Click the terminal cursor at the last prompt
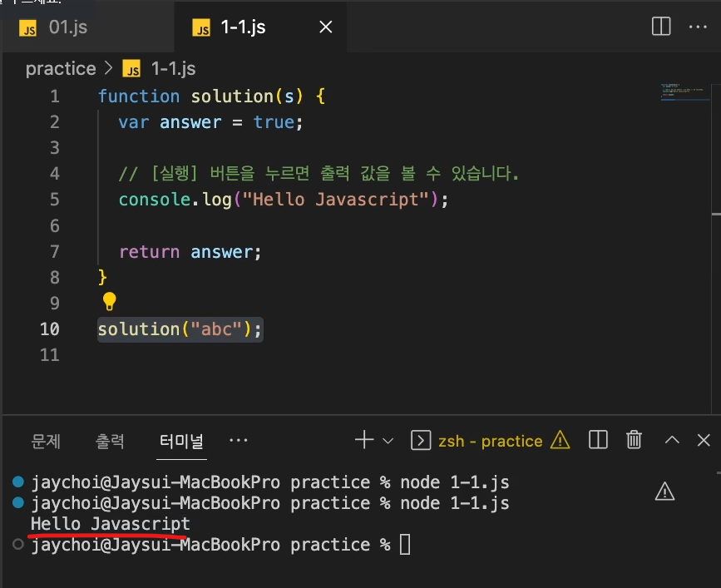 405,545
